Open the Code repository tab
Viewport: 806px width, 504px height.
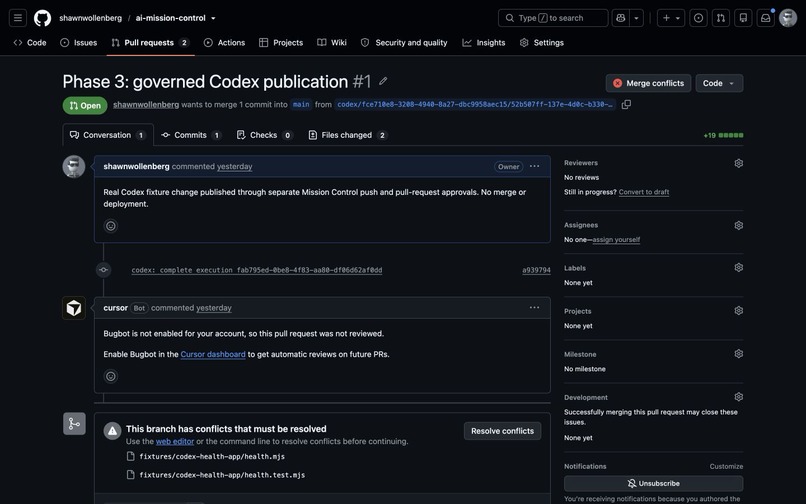(30, 43)
